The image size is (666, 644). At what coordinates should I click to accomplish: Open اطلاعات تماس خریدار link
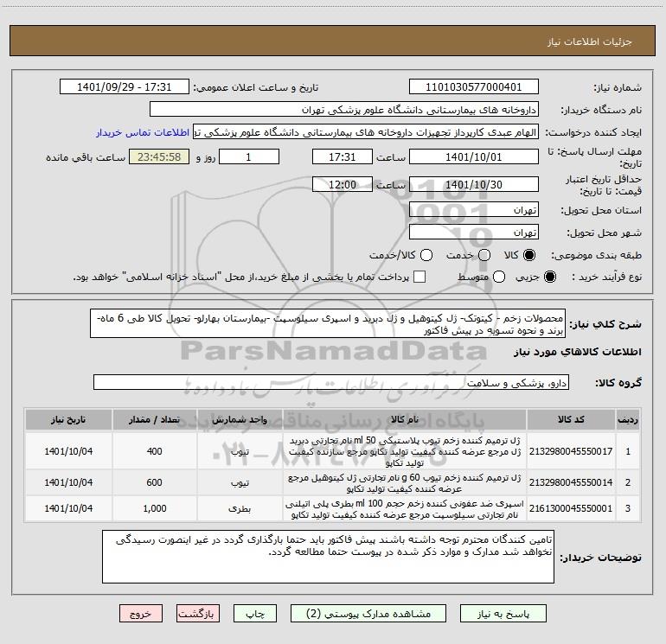pyautogui.click(x=143, y=132)
